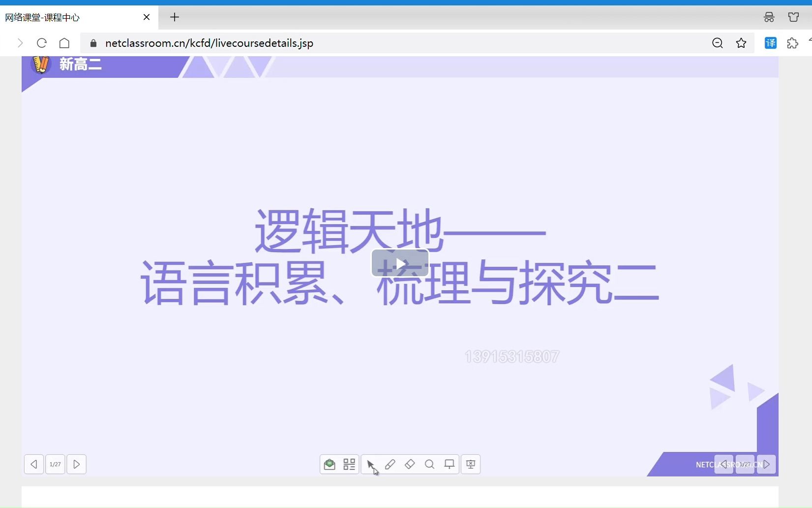The width and height of the screenshot is (812, 508).
Task: Play the lesson video
Action: point(400,263)
